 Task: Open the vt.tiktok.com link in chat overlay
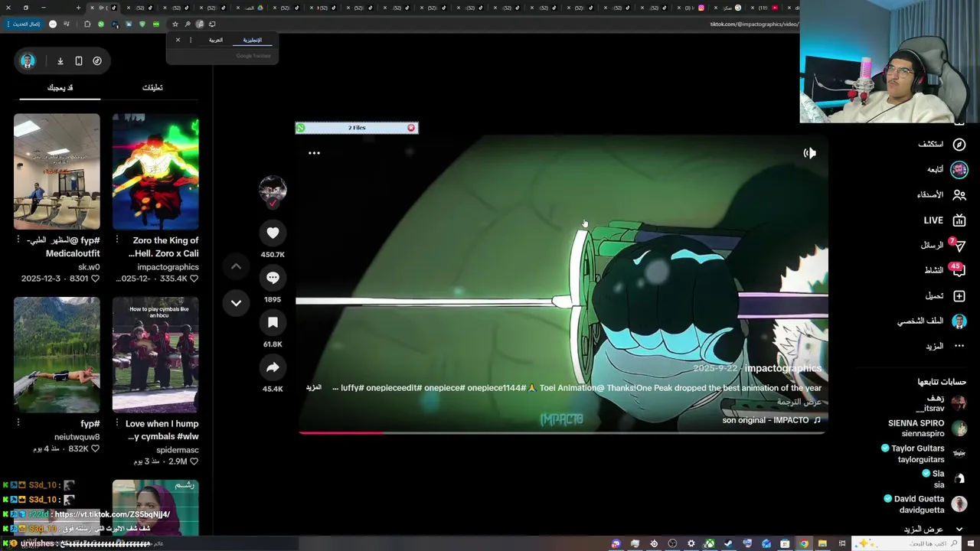point(113,514)
